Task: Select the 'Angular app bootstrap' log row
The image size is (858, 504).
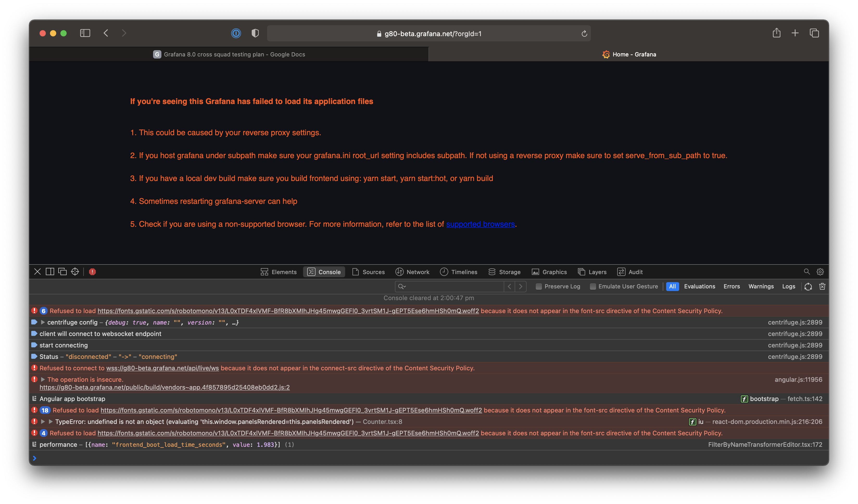Action: [429, 399]
